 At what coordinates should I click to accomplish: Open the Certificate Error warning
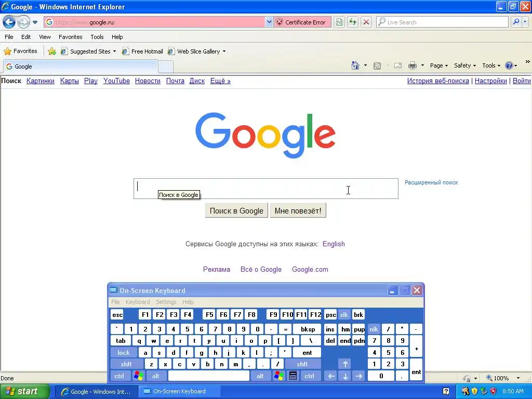click(301, 22)
